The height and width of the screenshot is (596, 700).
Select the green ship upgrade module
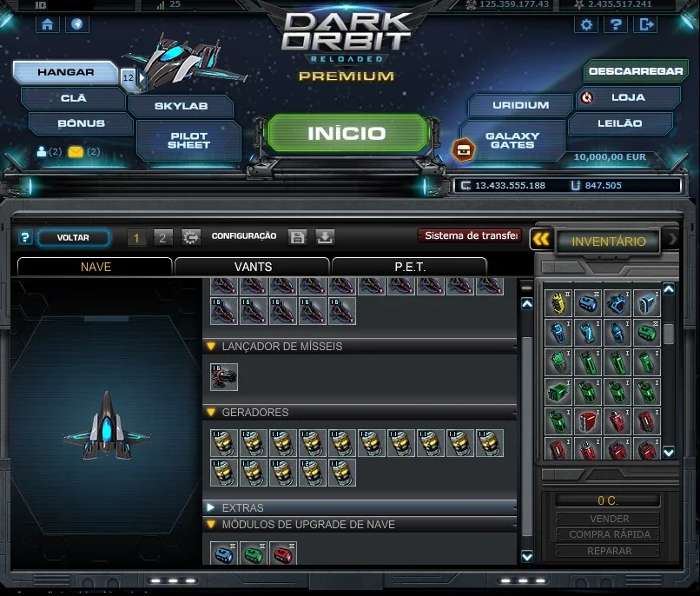tap(254, 554)
